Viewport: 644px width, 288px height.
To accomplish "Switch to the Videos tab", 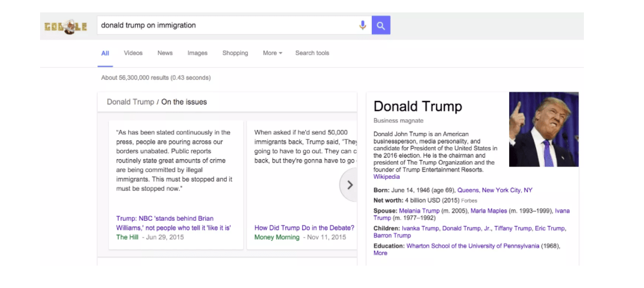I will pos(133,53).
